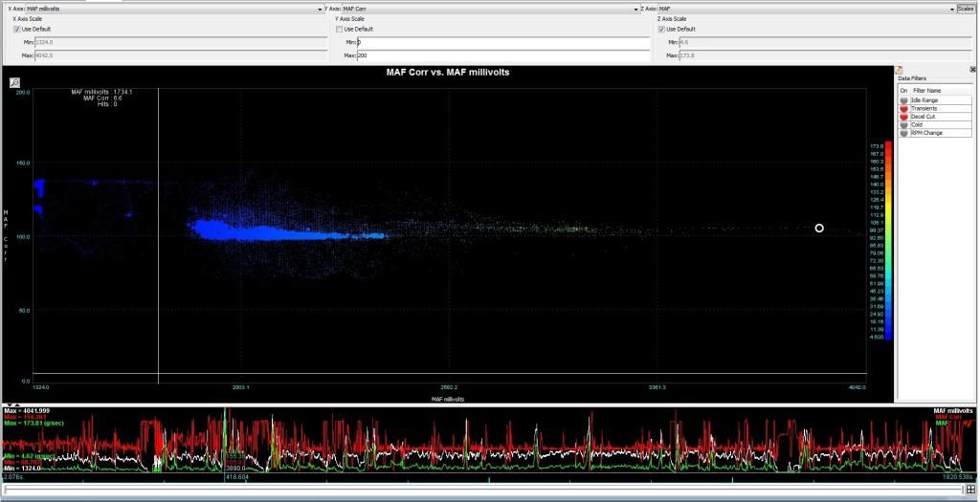Viewport: 980px width, 502px height.
Task: Click the timeline scrollbar below the log graph
Action: pyautogui.click(x=479, y=490)
